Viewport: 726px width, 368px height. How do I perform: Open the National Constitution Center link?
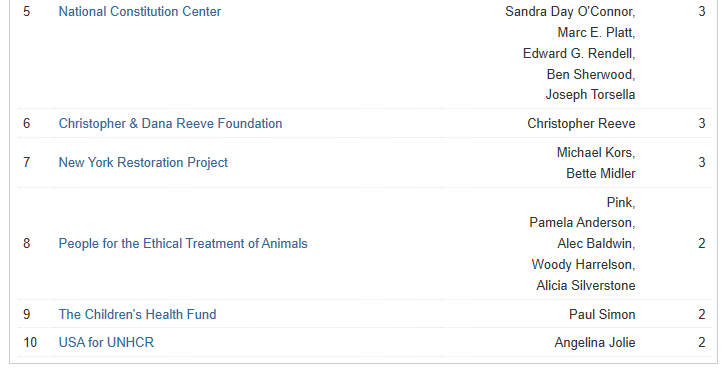140,12
